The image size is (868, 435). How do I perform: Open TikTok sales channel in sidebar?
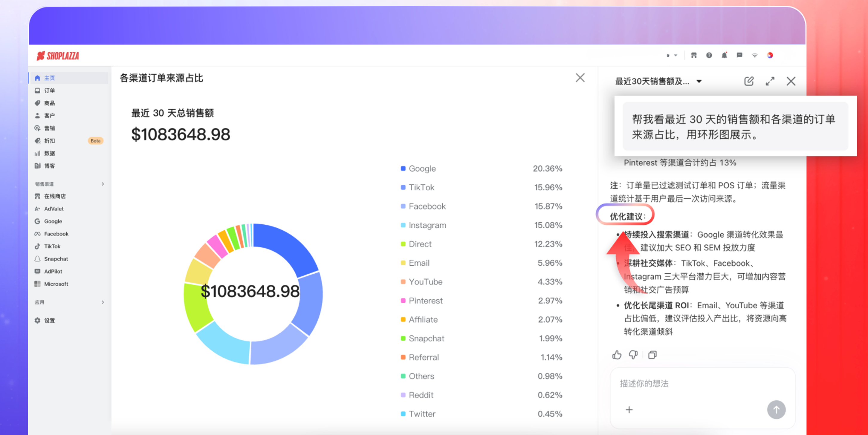tap(69, 246)
